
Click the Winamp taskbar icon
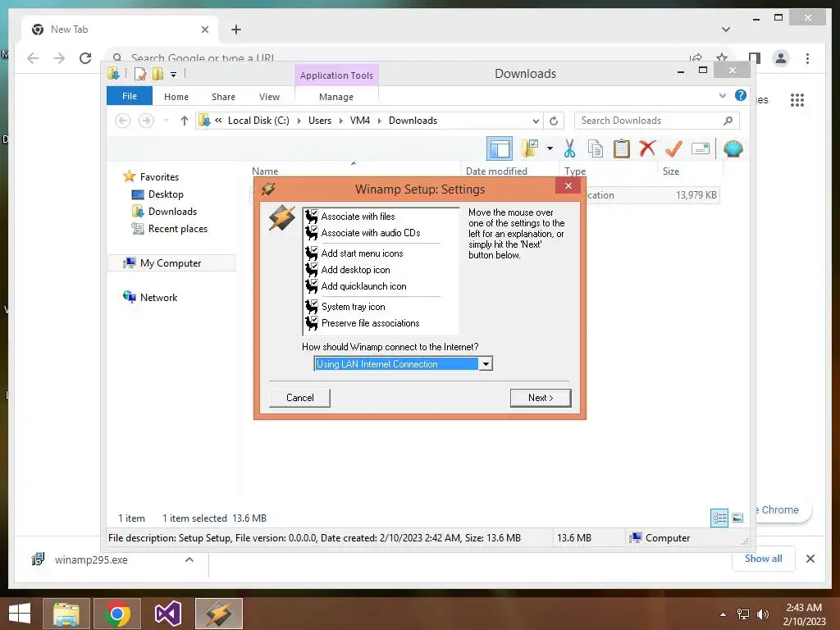pos(219,614)
